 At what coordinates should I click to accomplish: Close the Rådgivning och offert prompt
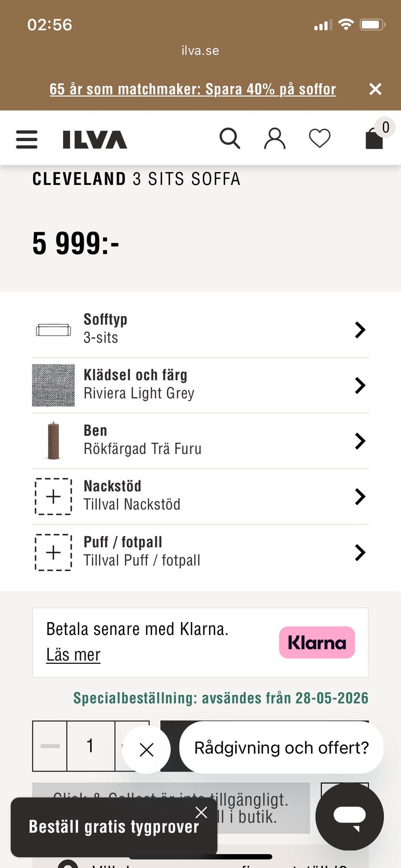[146, 750]
